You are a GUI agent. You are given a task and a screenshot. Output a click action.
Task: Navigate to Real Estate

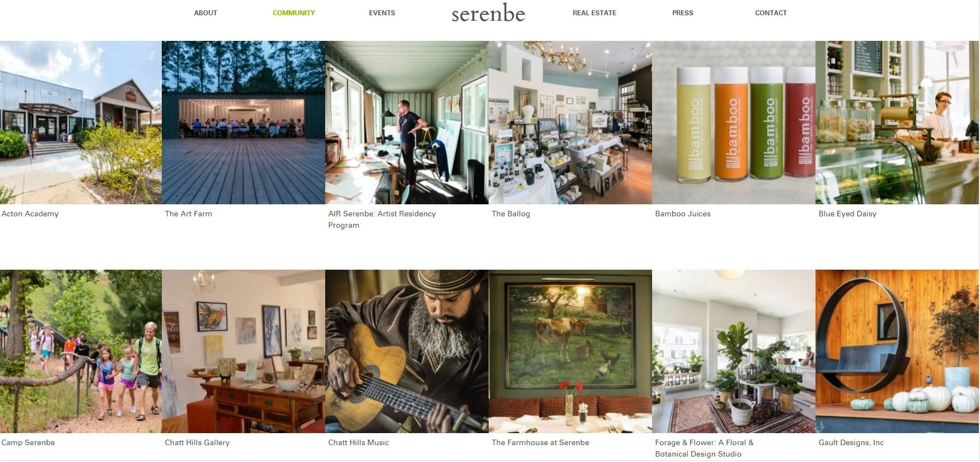pos(594,13)
